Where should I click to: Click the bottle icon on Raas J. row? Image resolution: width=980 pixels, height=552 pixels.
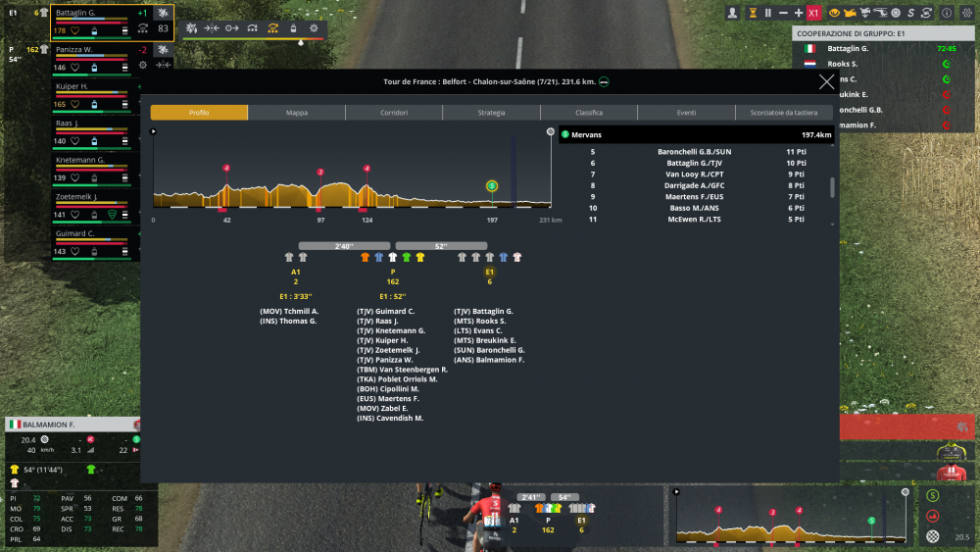94,141
